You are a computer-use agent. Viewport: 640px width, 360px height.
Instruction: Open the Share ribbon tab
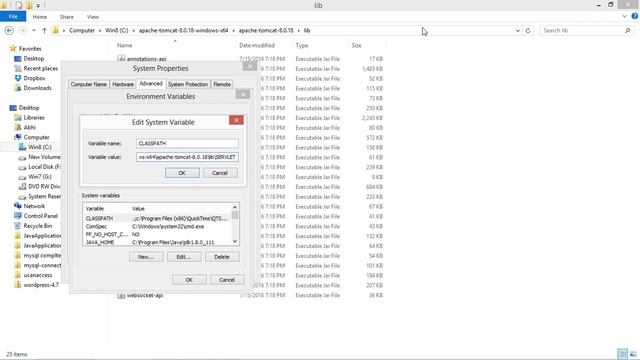coord(67,17)
